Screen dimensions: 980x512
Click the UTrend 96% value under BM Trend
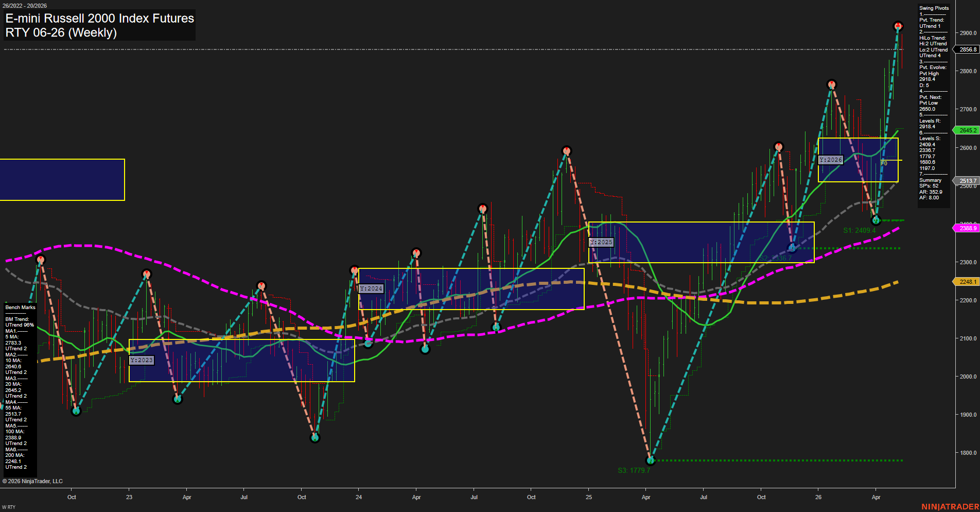click(20, 325)
